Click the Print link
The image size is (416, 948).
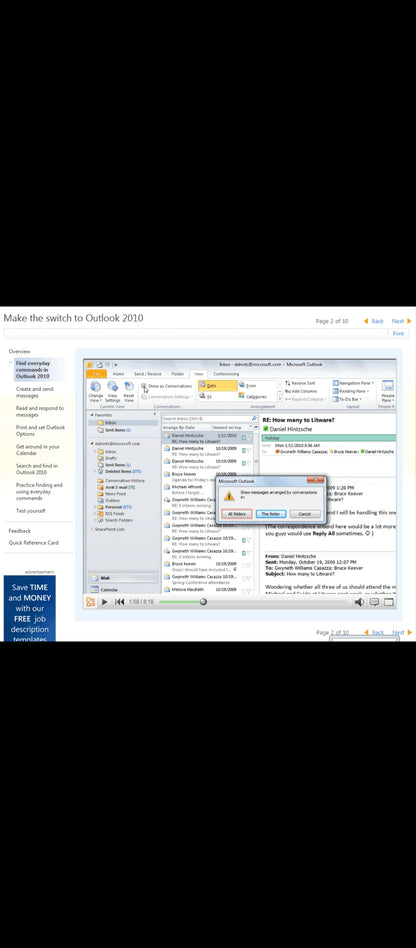398,334
